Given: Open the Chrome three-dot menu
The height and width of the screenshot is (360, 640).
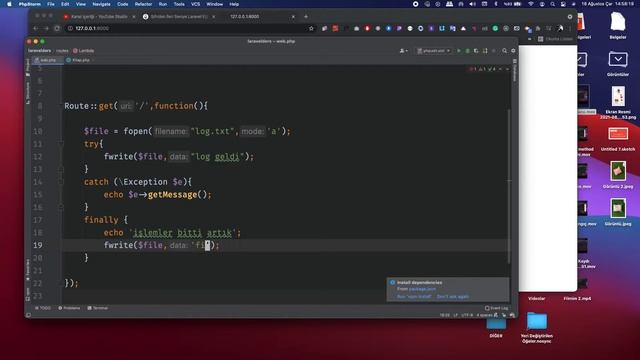Looking at the screenshot, I should pyautogui.click(x=570, y=29).
